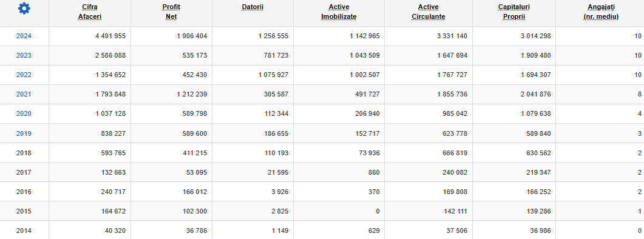Viewport: 644px width, 239px height.
Task: Click the net profit value 1 212 239
Action: coord(192,94)
